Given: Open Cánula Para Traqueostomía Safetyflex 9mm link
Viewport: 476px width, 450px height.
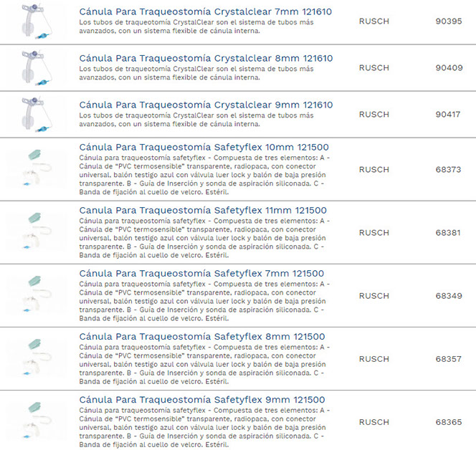Looking at the screenshot, I should tap(202, 400).
